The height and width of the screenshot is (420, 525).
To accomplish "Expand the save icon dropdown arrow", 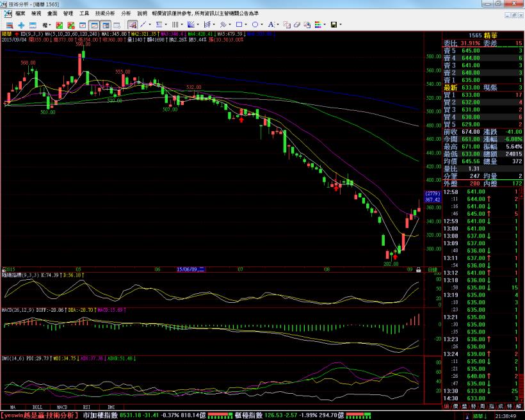I will [341, 25].
